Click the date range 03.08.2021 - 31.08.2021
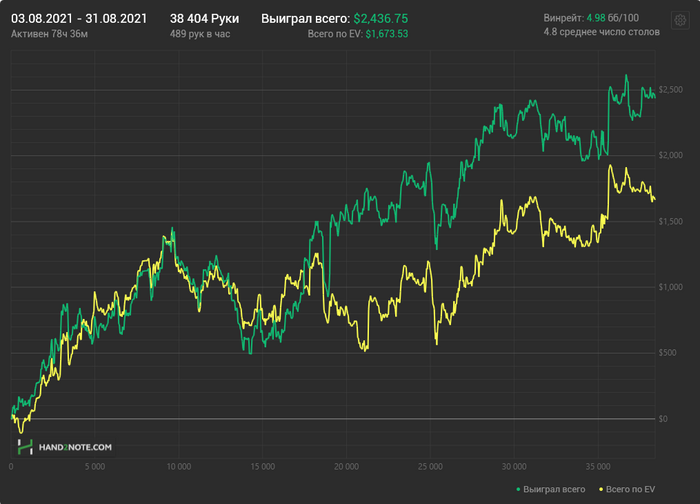 79,19
